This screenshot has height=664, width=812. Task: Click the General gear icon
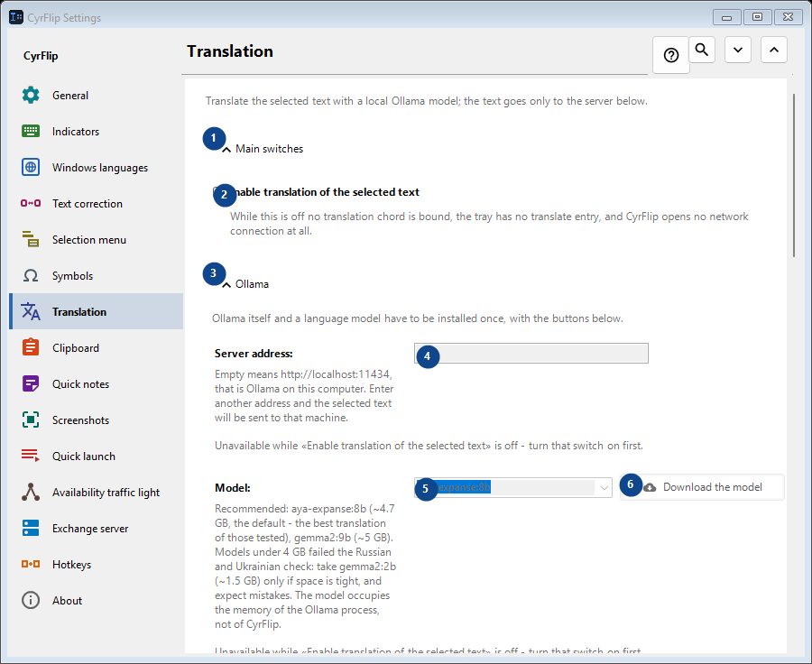click(x=31, y=96)
